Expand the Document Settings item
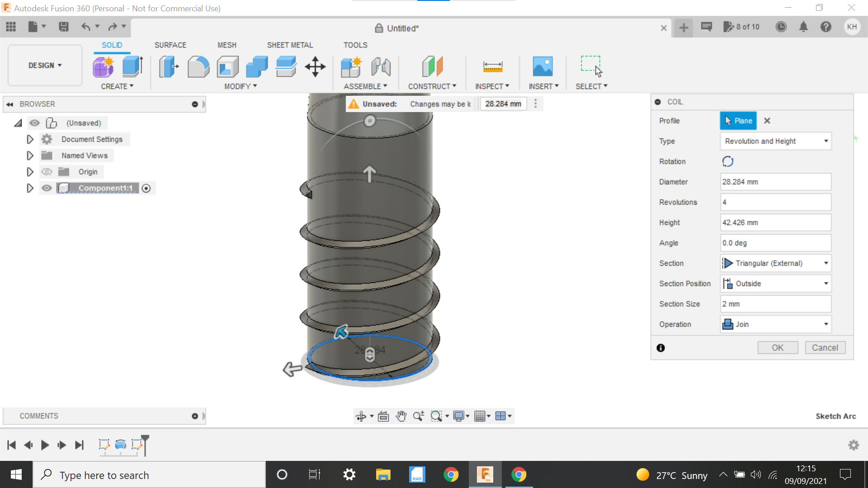Viewport: 868px width, 488px height. coord(30,139)
